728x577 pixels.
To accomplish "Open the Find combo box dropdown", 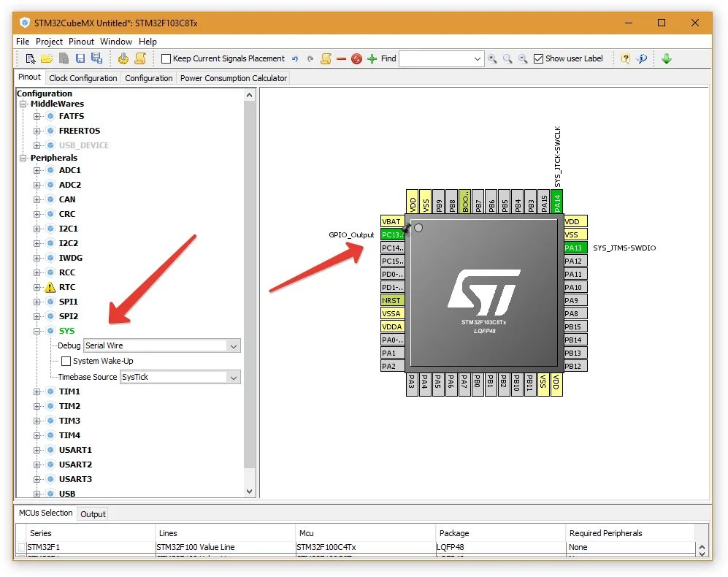I will (477, 59).
